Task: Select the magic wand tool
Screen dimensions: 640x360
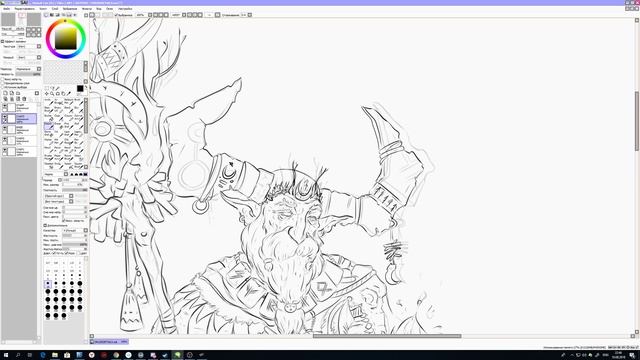Action: pyautogui.click(x=58, y=88)
